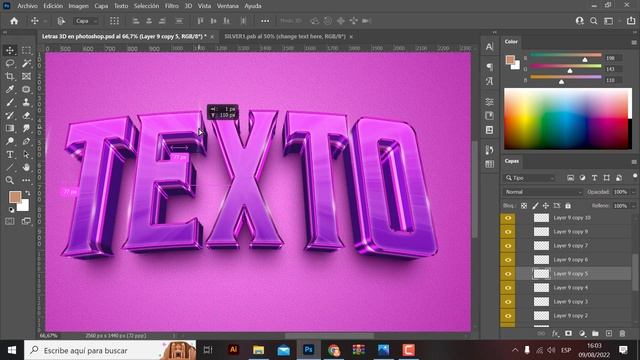Select the Rectangular Marquee tool
The height and width of the screenshot is (360, 640).
click(x=26, y=50)
